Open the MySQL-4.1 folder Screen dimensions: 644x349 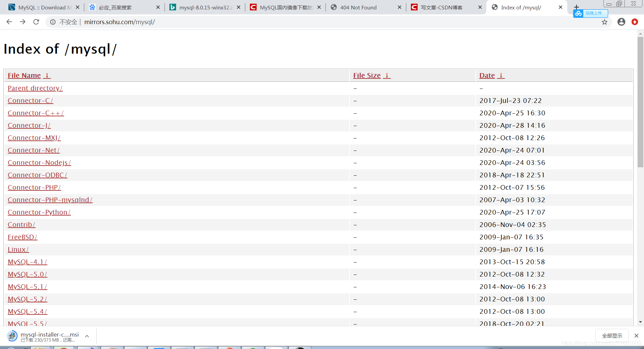(27, 262)
